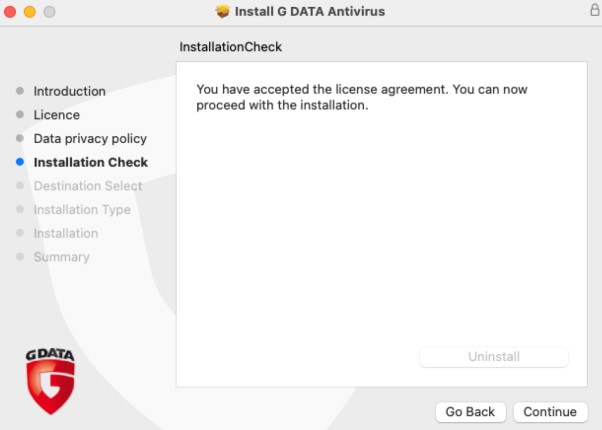This screenshot has width=602, height=430.
Task: Click the bullet next to Licence
Action: coord(20,115)
